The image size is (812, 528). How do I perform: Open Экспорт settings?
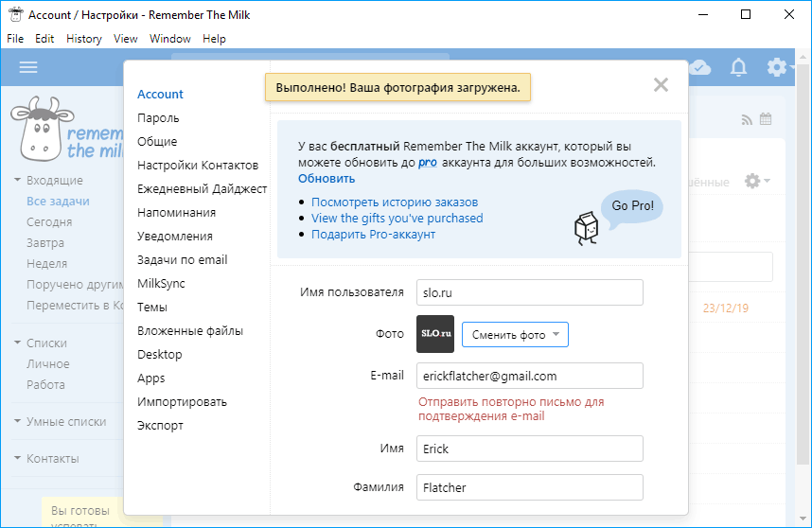(x=160, y=426)
